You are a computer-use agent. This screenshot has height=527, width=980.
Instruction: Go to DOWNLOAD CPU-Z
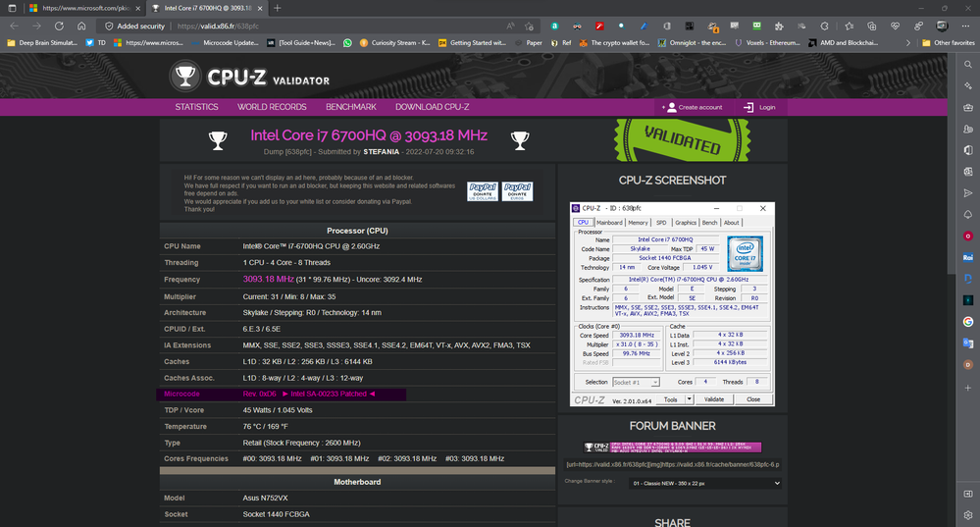(x=432, y=107)
